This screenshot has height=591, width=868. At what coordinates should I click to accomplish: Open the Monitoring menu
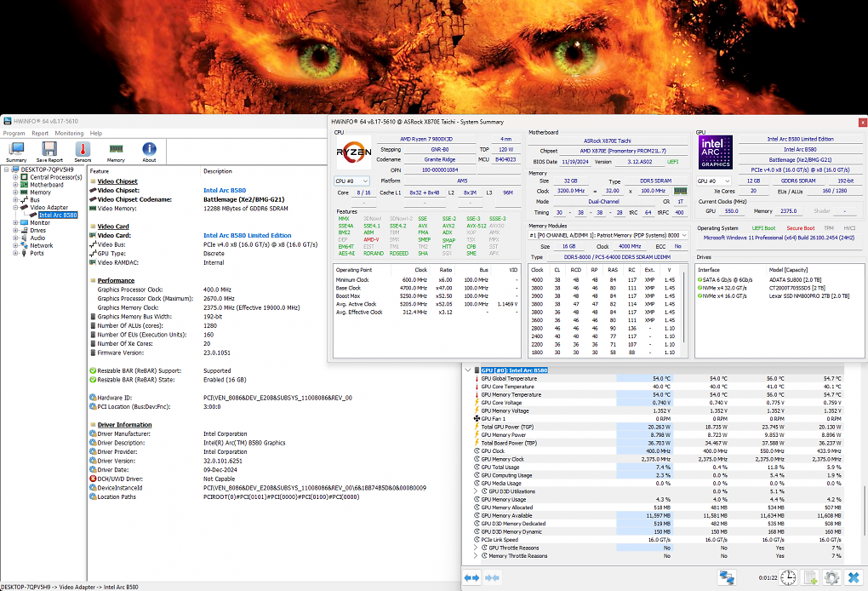point(69,134)
